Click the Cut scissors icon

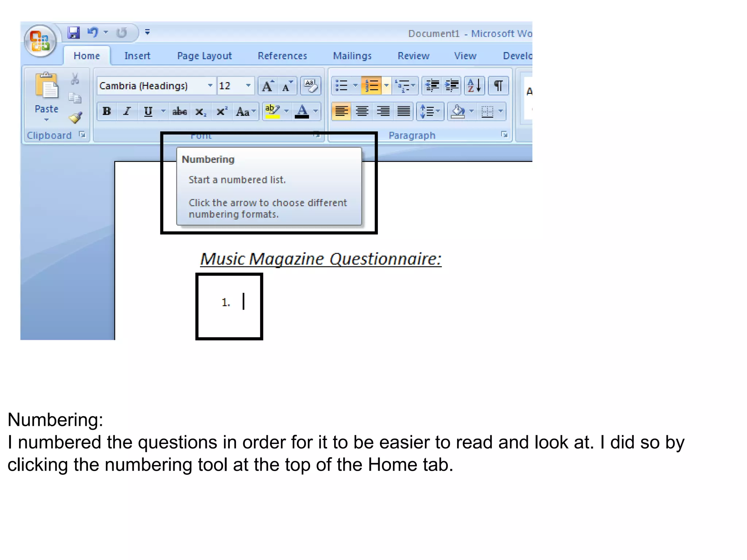click(x=75, y=79)
